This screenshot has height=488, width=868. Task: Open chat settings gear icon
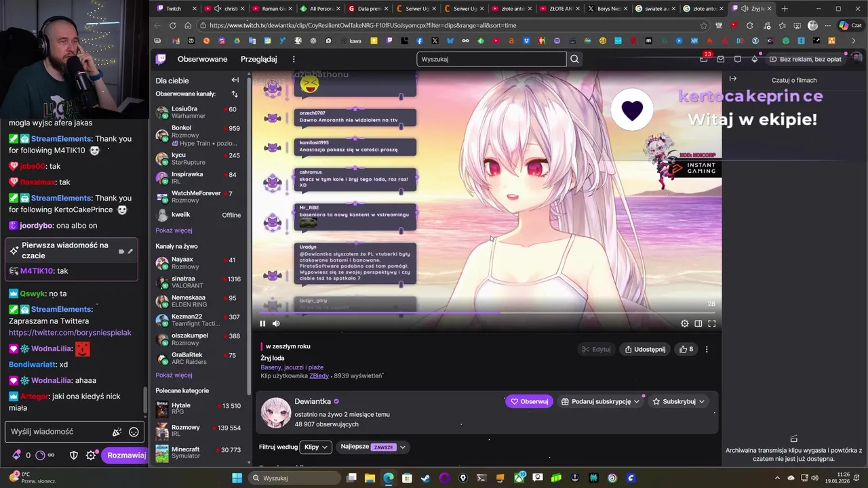[91, 455]
